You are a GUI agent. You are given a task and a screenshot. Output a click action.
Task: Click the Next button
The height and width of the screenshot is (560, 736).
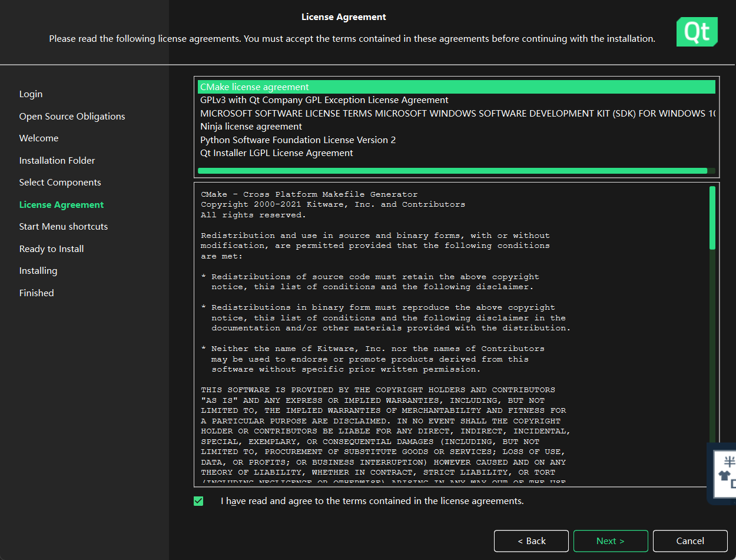click(x=611, y=541)
